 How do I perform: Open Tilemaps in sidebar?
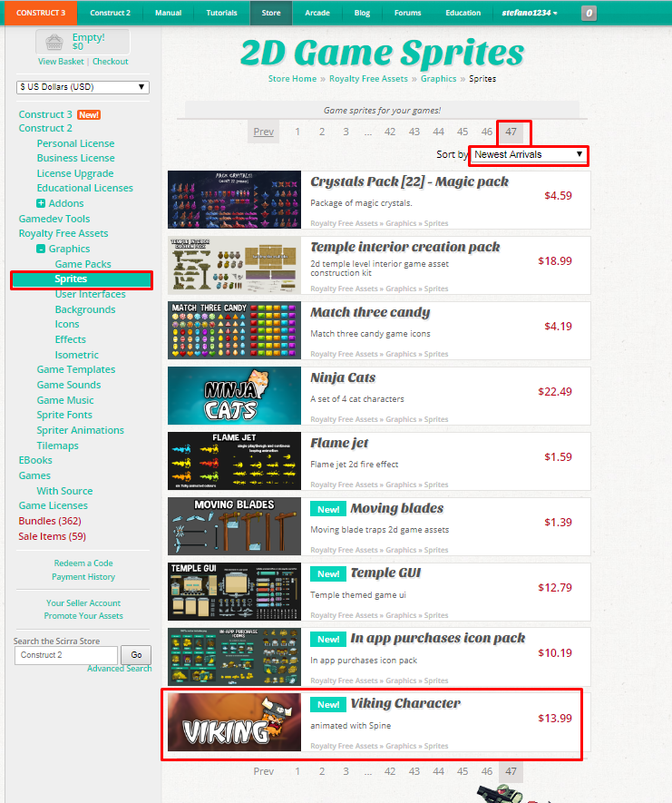(x=57, y=446)
